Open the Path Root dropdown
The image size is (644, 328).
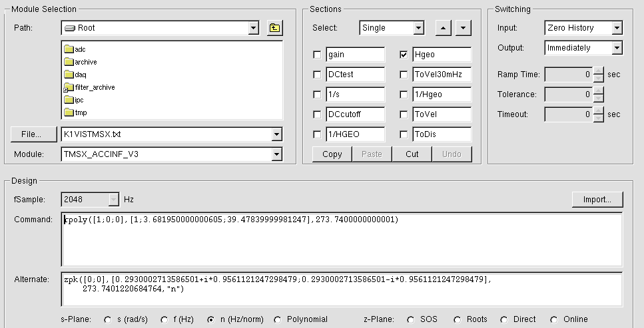coord(252,28)
